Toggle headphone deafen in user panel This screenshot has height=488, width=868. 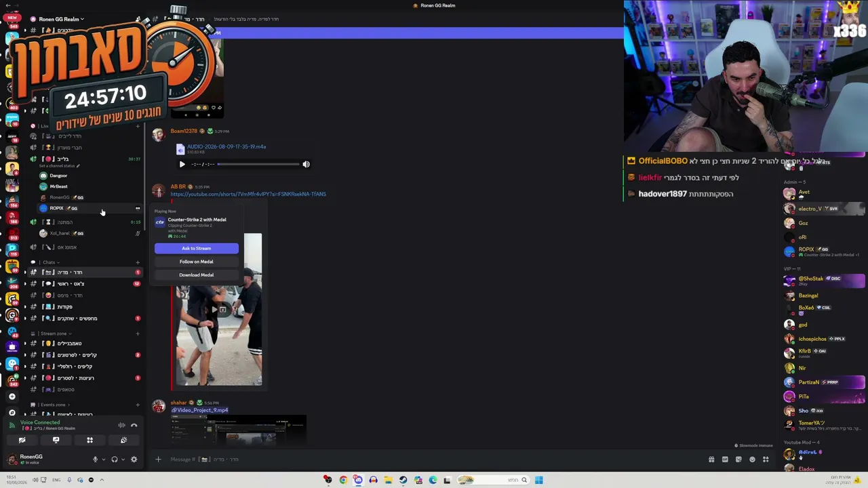[x=115, y=460]
